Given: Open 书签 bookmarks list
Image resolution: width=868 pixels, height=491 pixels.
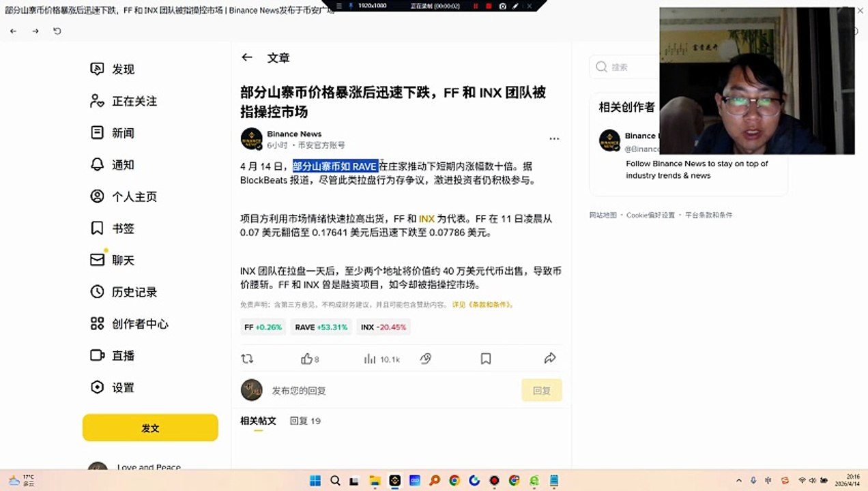Looking at the screenshot, I should pyautogui.click(x=113, y=228).
